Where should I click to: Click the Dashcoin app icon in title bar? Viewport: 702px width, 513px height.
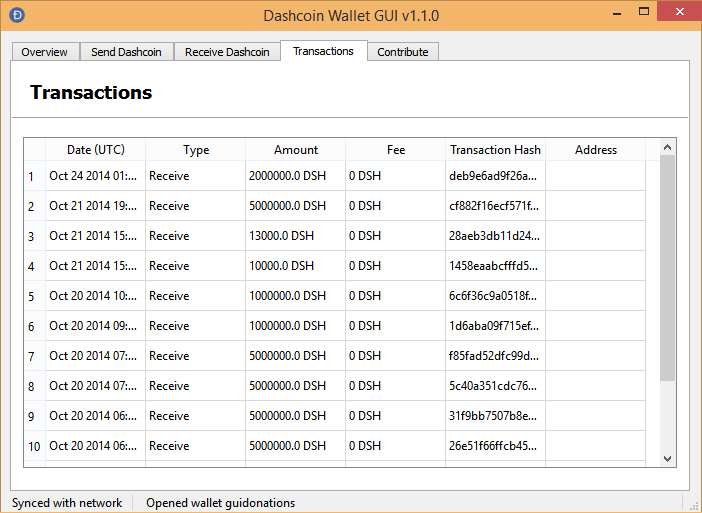tap(16, 15)
